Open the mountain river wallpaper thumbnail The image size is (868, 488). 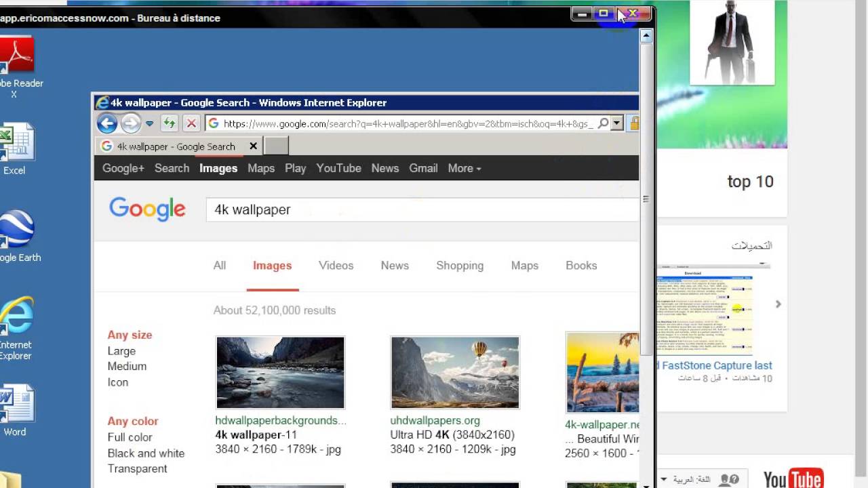[x=280, y=373]
